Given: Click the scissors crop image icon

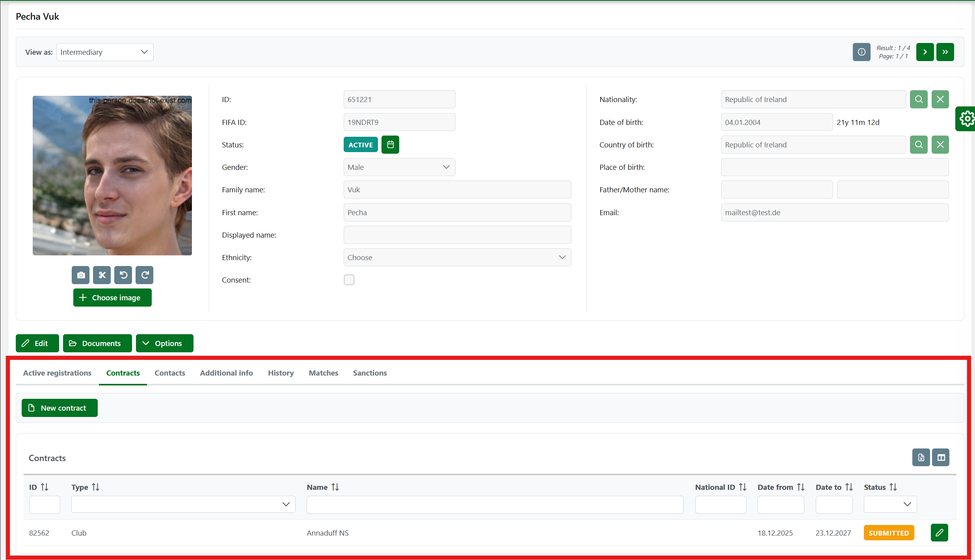Looking at the screenshot, I should [x=102, y=275].
